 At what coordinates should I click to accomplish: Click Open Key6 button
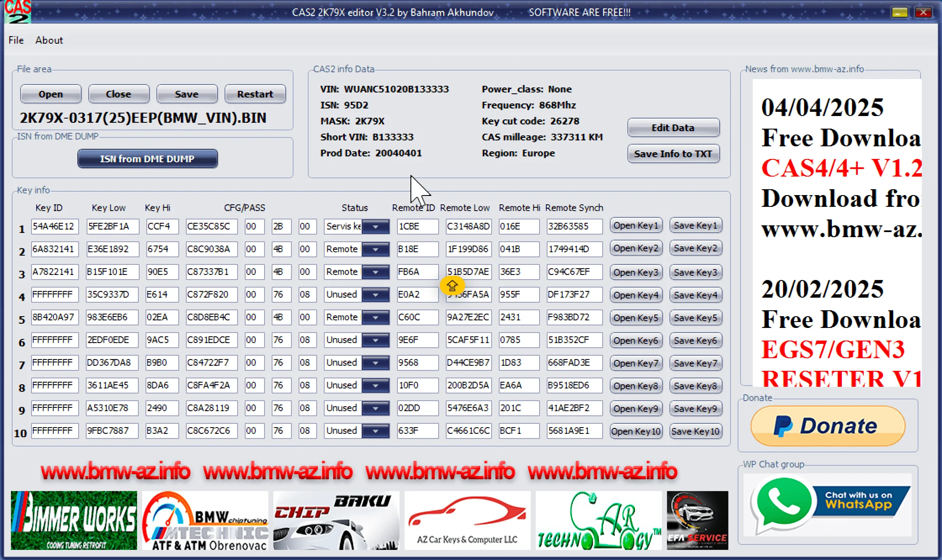pos(636,341)
